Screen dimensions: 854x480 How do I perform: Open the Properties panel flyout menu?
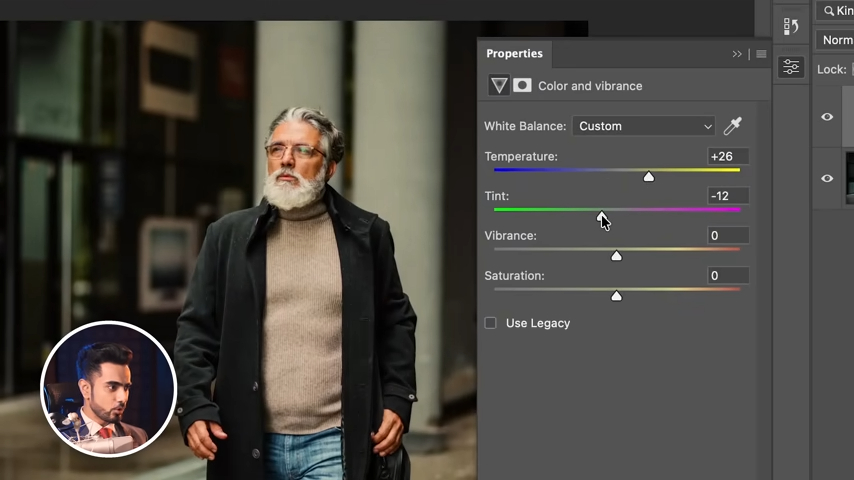pos(761,54)
